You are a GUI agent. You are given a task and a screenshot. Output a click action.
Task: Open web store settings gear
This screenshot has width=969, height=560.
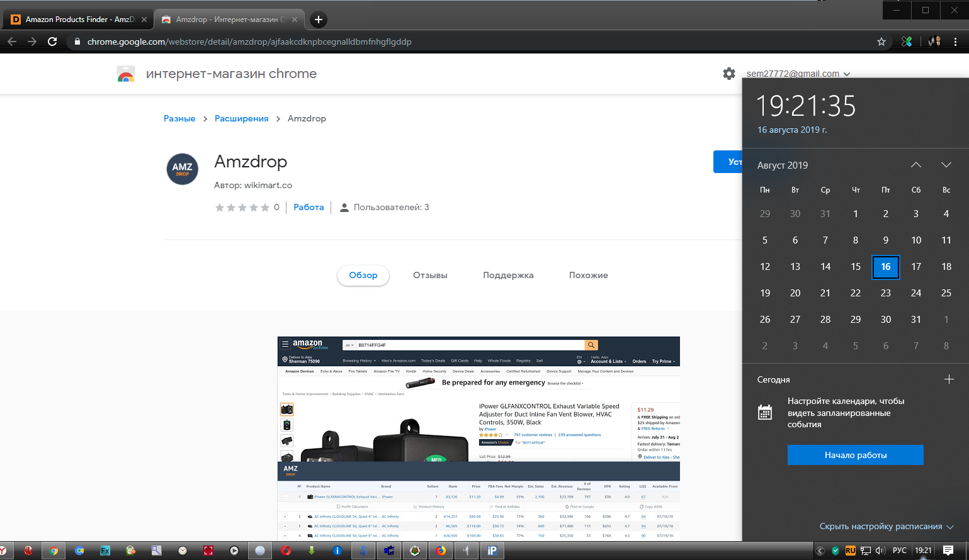pos(729,74)
